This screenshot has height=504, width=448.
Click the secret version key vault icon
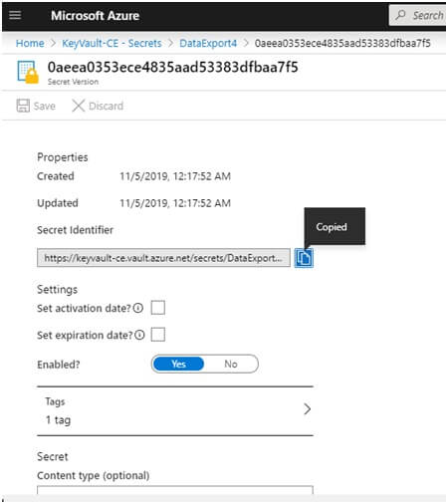point(28,72)
